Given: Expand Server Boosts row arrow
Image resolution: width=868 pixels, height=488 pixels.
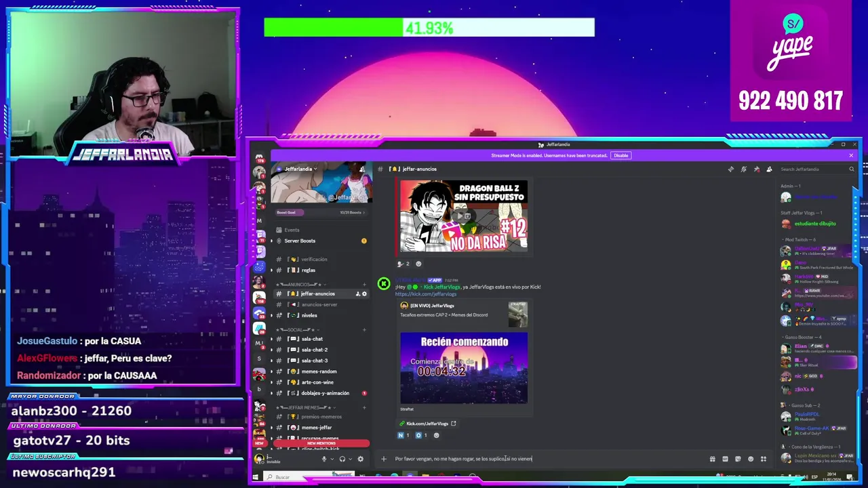Looking at the screenshot, I should click(x=272, y=241).
